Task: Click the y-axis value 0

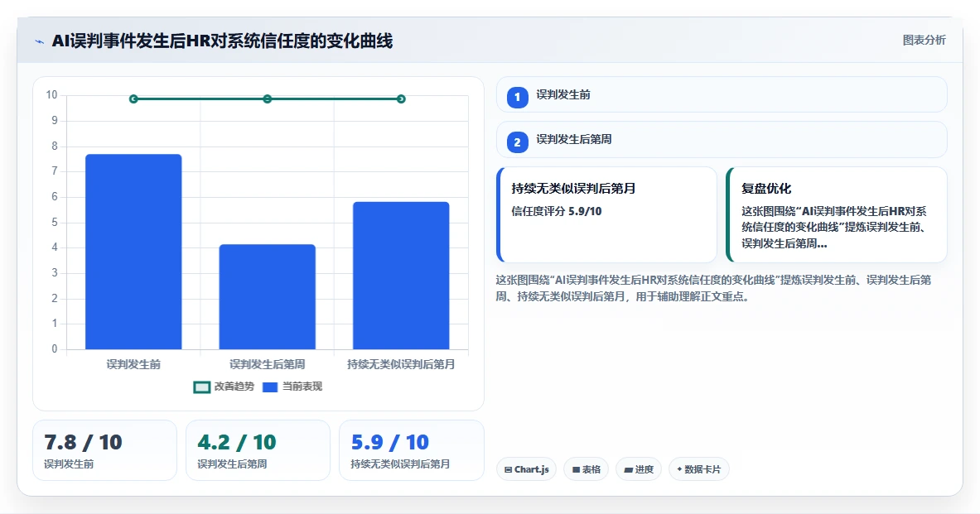Action: click(x=55, y=349)
